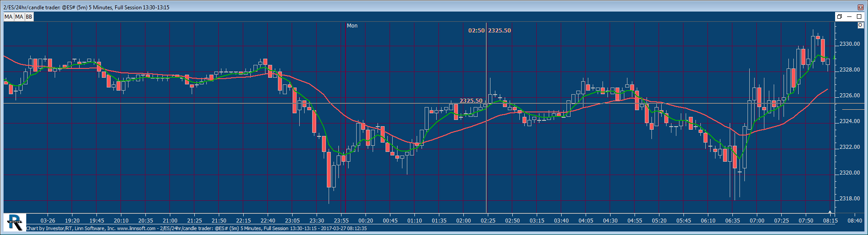Click the first MA indicator button
Screen dimensions: 868x235
[x=8, y=17]
